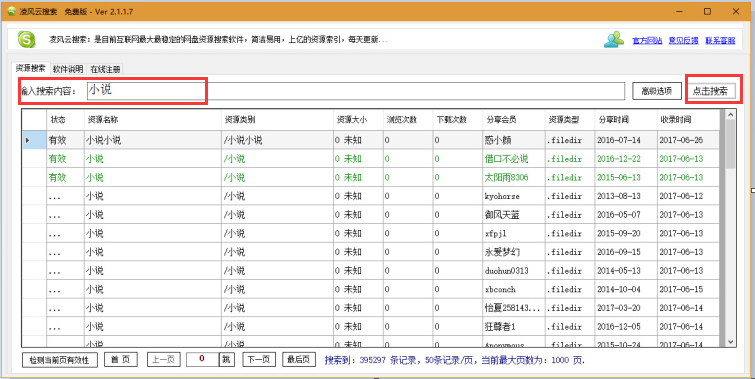Switch to the 软件说明 tab

coord(68,69)
